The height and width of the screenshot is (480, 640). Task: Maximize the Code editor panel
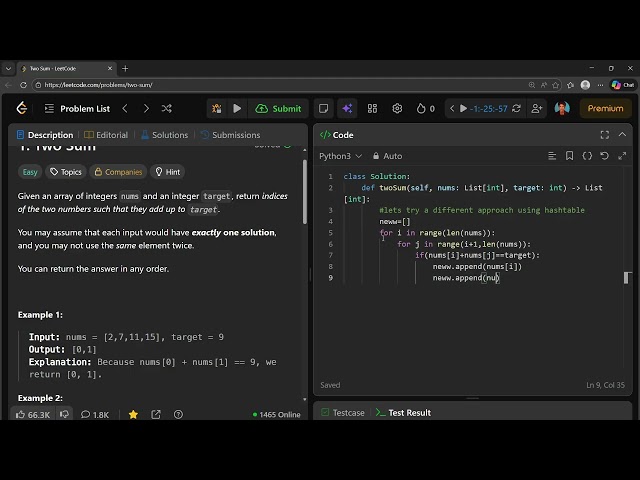click(604, 135)
